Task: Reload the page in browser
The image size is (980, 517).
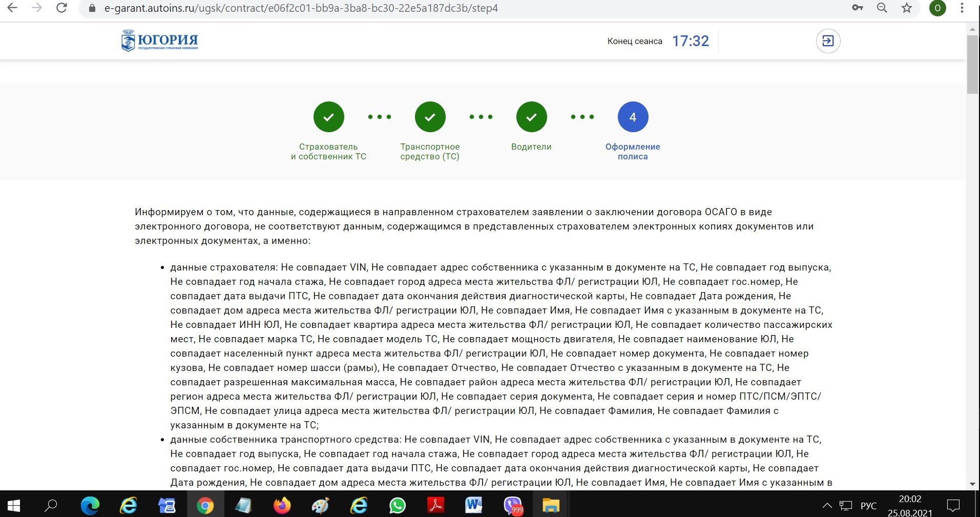Action: (61, 8)
